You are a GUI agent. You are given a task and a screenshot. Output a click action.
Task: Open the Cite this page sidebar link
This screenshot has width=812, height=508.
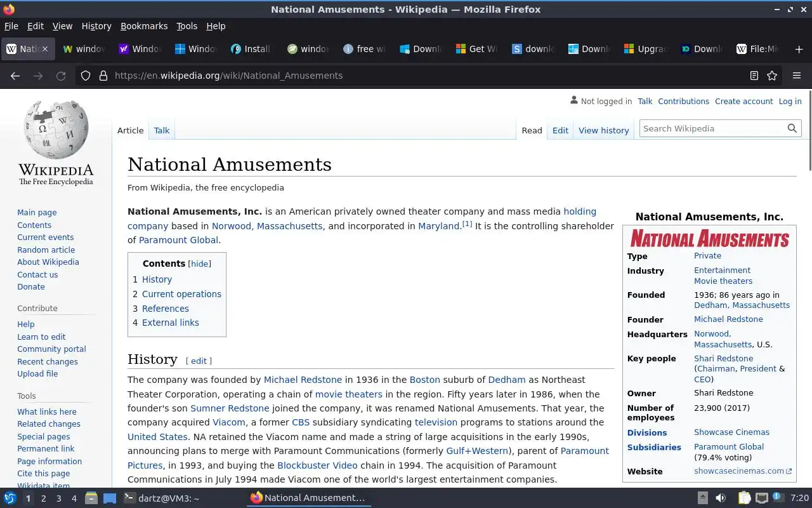coord(43,474)
